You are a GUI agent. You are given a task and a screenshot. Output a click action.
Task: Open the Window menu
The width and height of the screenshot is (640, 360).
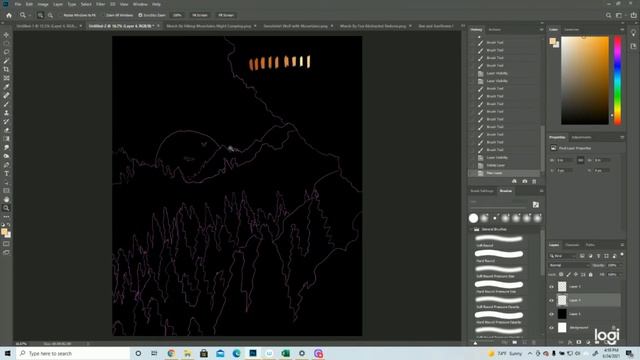(140, 4)
